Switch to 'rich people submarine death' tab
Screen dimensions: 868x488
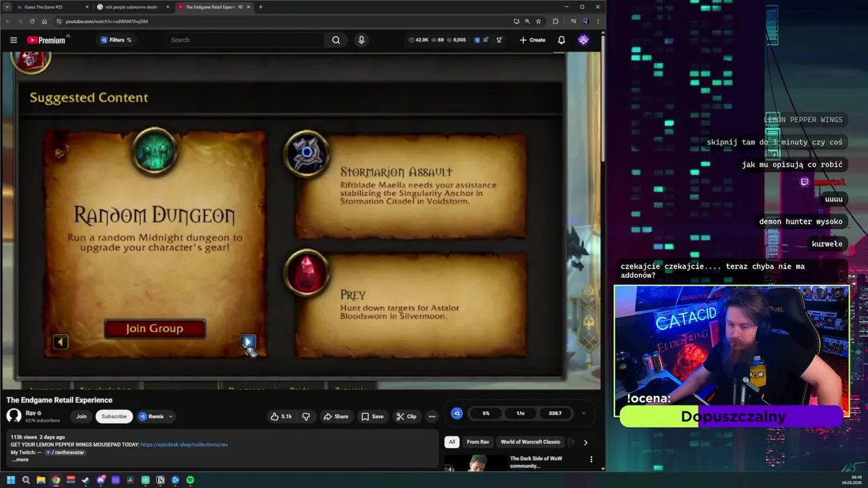click(x=132, y=7)
